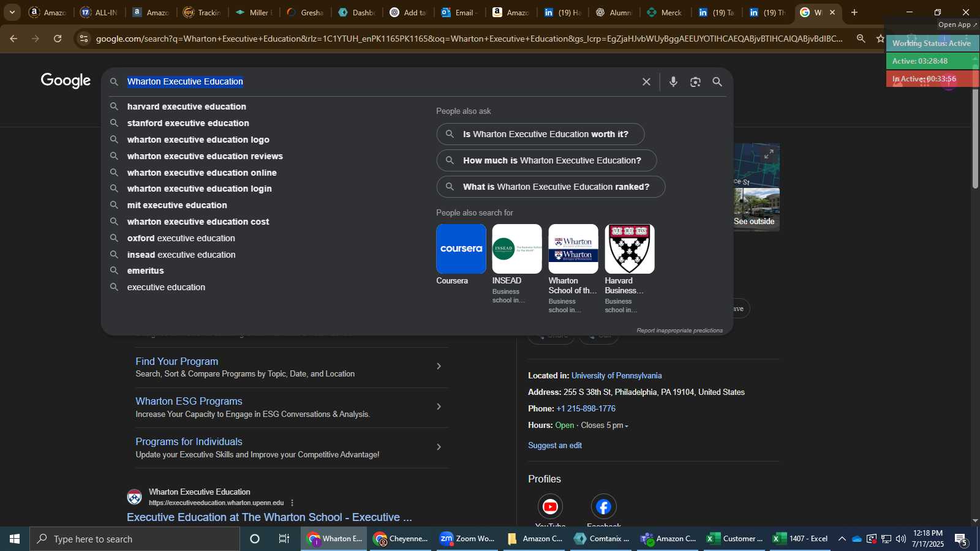Suggest an edit link
The image size is (980, 551).
[555, 446]
